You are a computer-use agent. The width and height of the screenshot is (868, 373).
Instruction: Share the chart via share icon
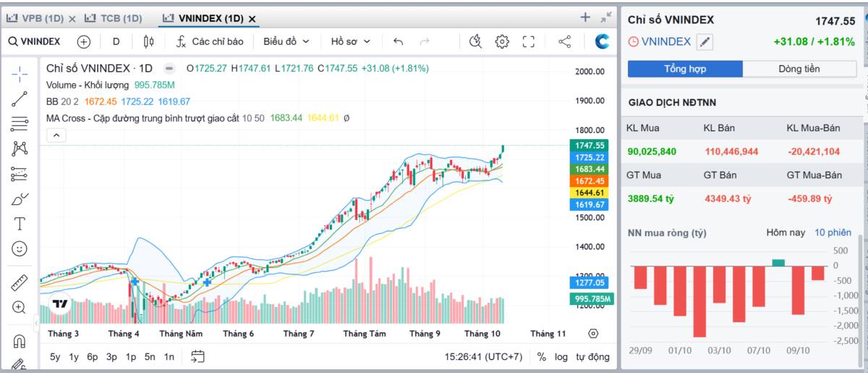pyautogui.click(x=565, y=42)
